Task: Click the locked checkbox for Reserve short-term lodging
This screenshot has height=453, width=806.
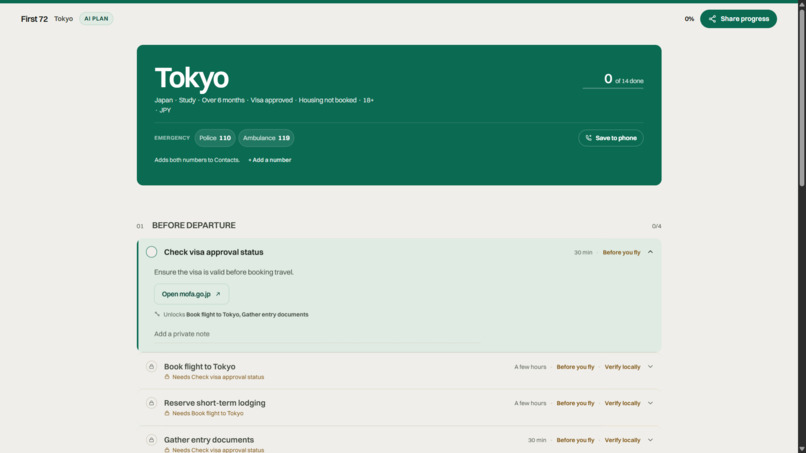Action: pos(151,403)
